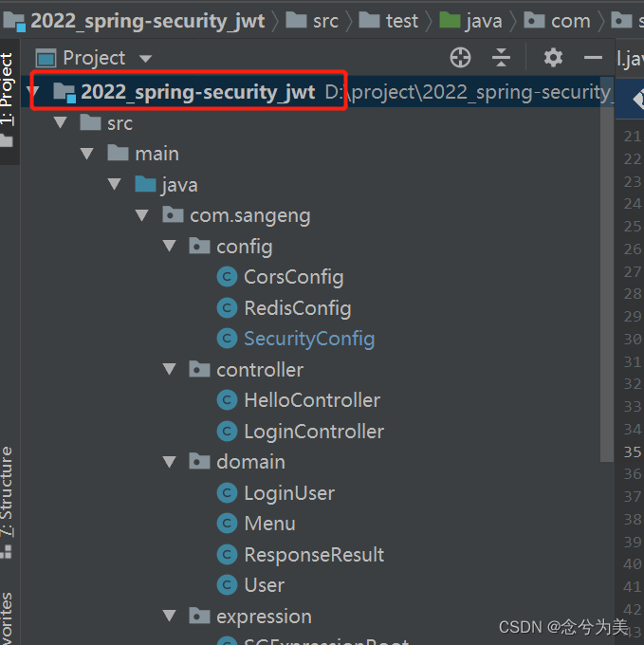Viewport: 644px width, 645px height.
Task: Select the config package
Action: point(245,247)
